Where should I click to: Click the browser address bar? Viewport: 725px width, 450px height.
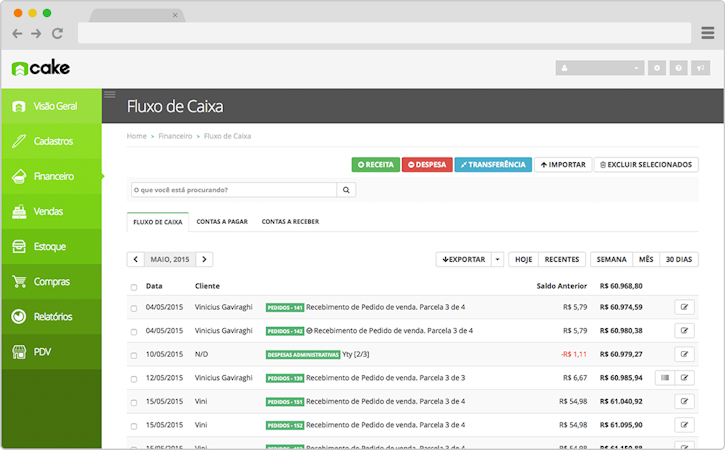tap(384, 33)
